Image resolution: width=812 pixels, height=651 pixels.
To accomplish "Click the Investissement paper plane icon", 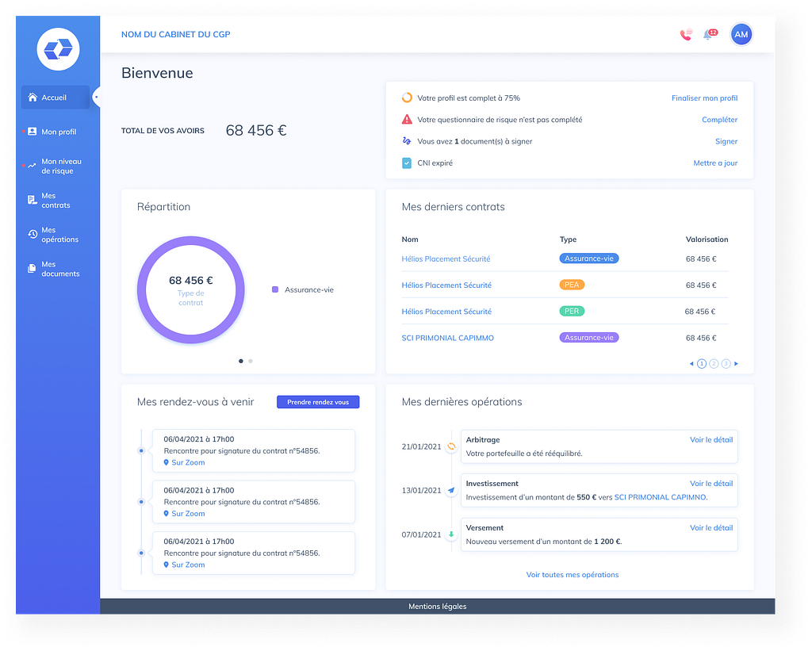I will click(451, 491).
